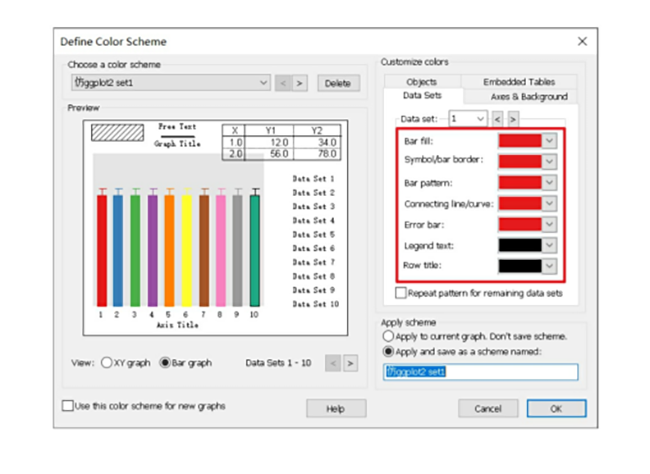Switch to the Objects tab
The width and height of the screenshot is (650, 474).
tap(422, 82)
